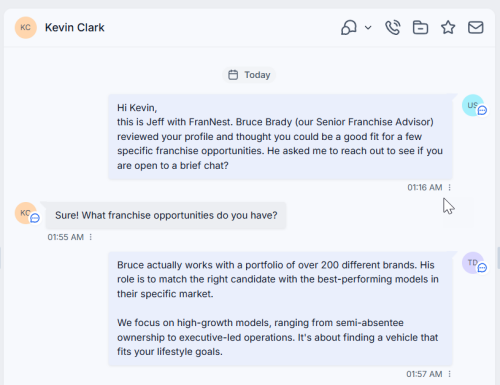This screenshot has height=385, width=500.
Task: Open Kevin Clark contact name
Action: click(x=75, y=27)
